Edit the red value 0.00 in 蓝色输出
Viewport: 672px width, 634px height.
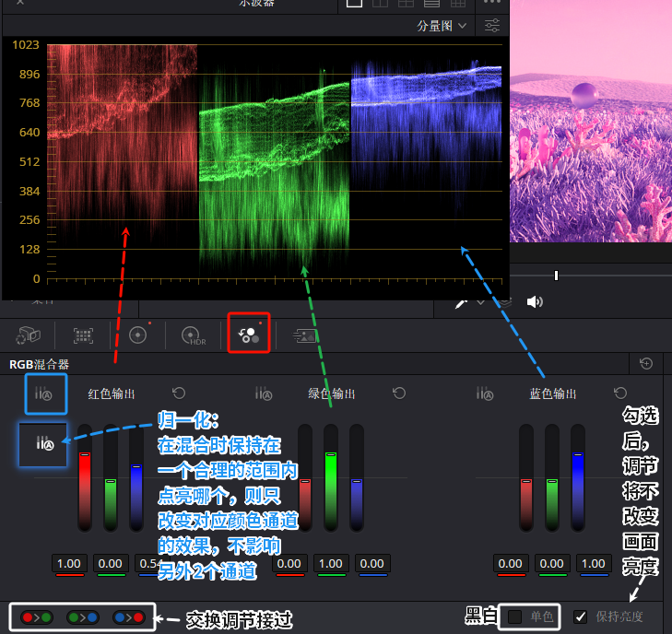[511, 563]
